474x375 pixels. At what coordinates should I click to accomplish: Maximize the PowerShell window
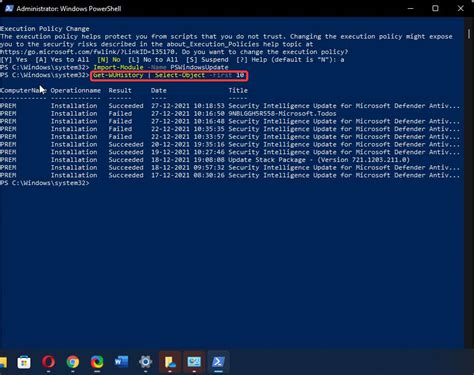[x=435, y=8]
